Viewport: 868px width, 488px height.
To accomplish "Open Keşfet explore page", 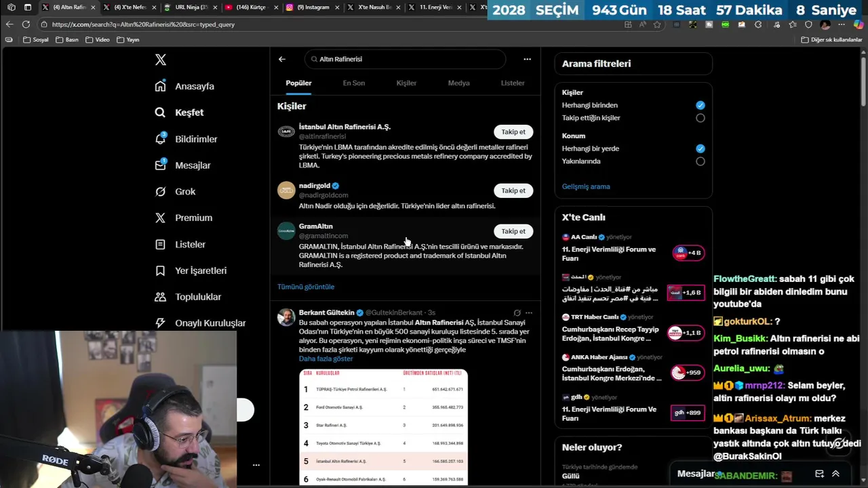I will click(179, 113).
